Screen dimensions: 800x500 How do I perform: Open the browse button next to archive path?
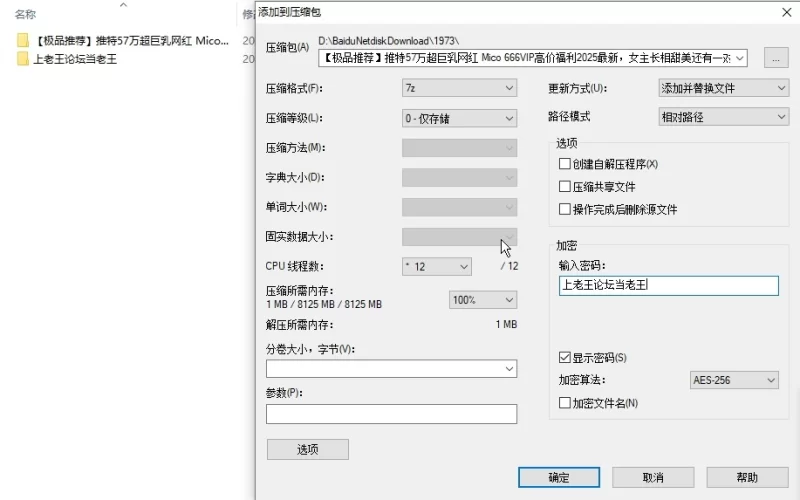coord(776,58)
